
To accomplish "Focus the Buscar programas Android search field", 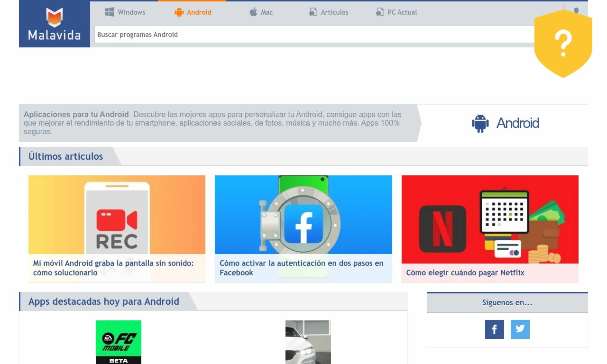I will 315,35.
